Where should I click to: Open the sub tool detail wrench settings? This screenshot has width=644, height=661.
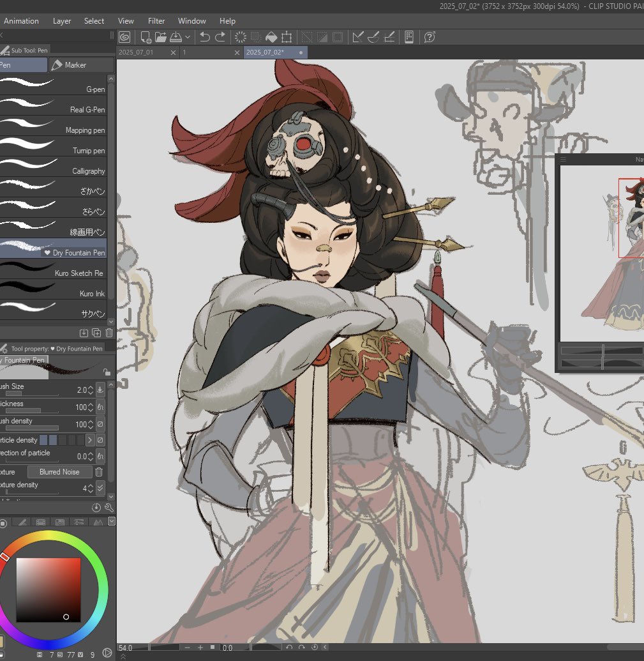click(x=109, y=508)
